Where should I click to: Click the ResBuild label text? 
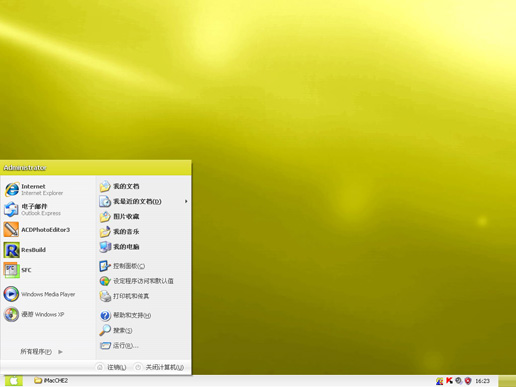tap(33, 250)
